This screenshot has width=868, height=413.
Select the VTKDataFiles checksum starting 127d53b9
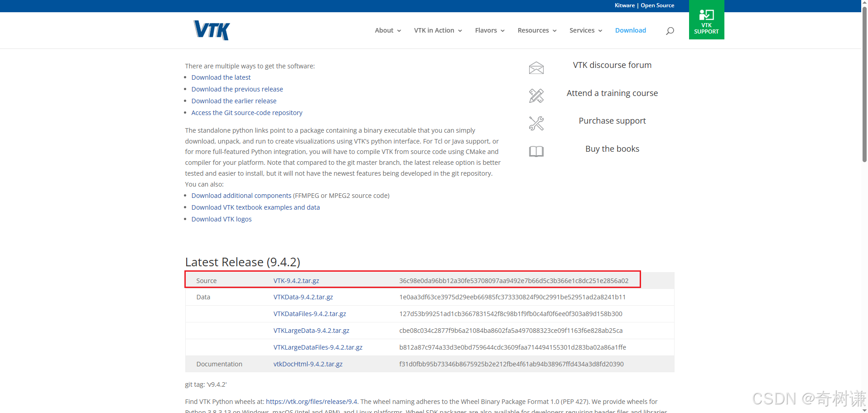click(x=511, y=314)
